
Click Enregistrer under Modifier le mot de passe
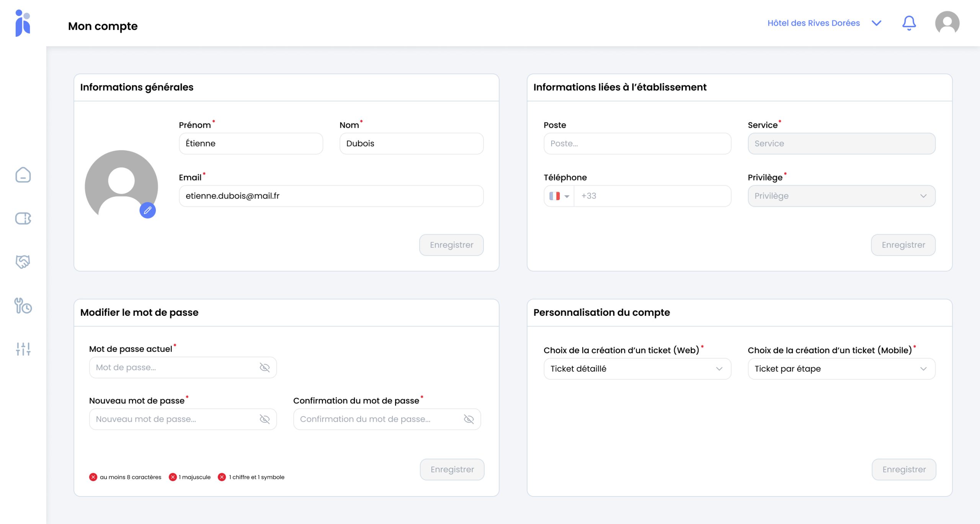tap(452, 469)
